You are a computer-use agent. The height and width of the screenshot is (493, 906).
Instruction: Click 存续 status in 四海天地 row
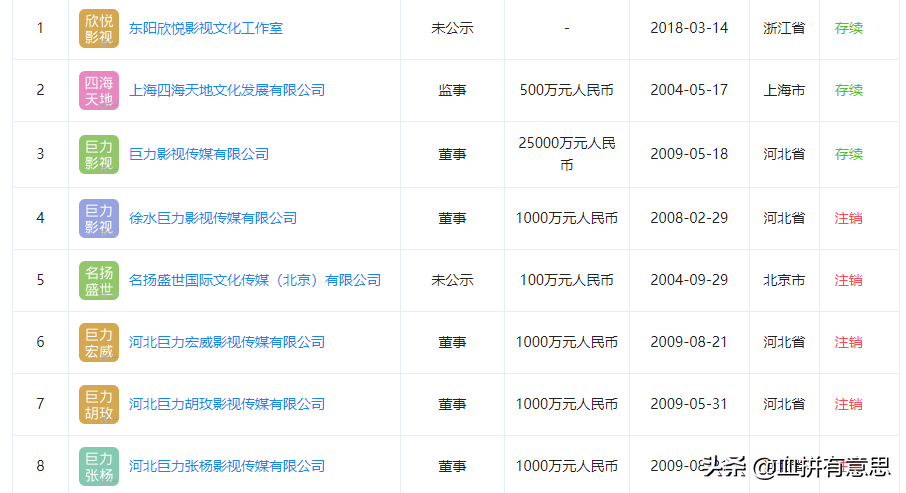point(848,90)
